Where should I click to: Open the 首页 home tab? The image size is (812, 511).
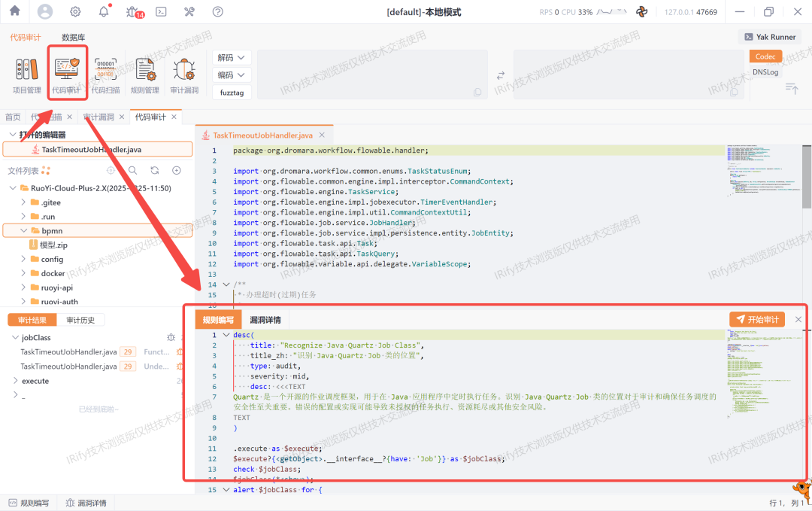point(13,117)
